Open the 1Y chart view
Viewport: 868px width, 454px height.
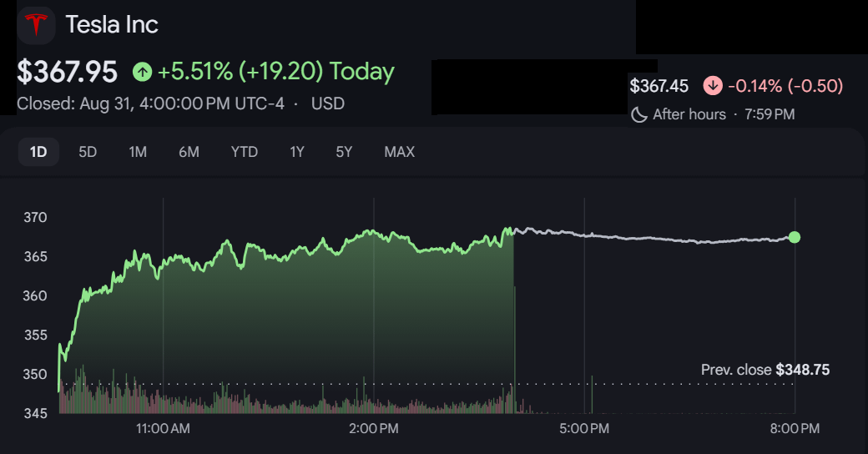297,152
